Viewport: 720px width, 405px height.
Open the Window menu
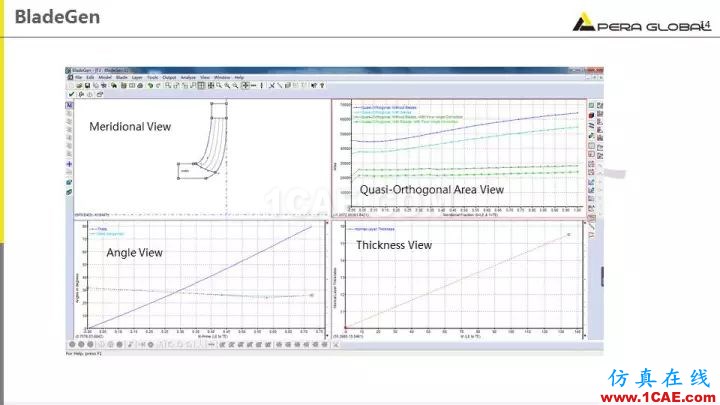(x=222, y=78)
